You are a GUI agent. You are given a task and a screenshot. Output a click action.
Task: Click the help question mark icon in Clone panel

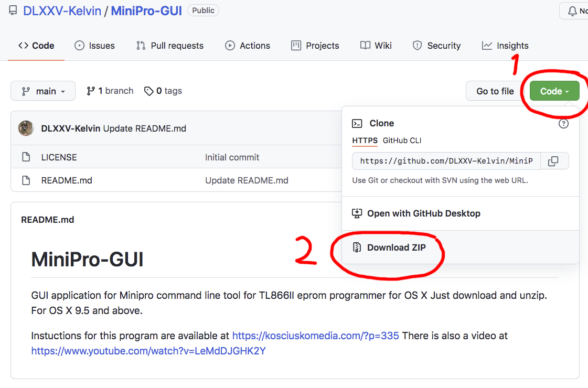(563, 124)
